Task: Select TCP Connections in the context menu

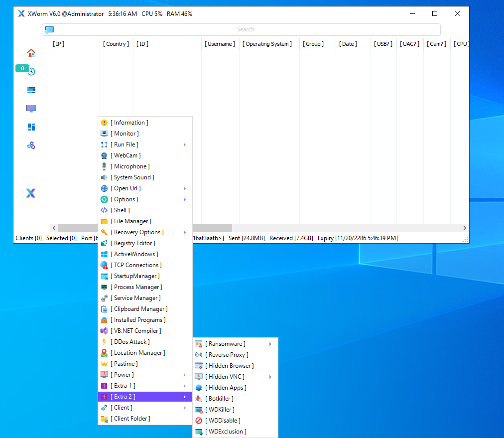Action: pos(136,265)
